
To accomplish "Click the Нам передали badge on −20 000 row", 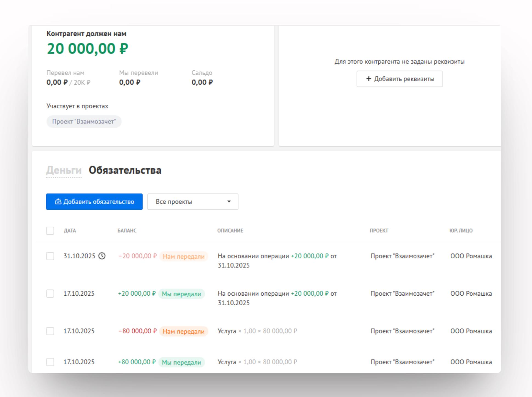I will (x=183, y=256).
